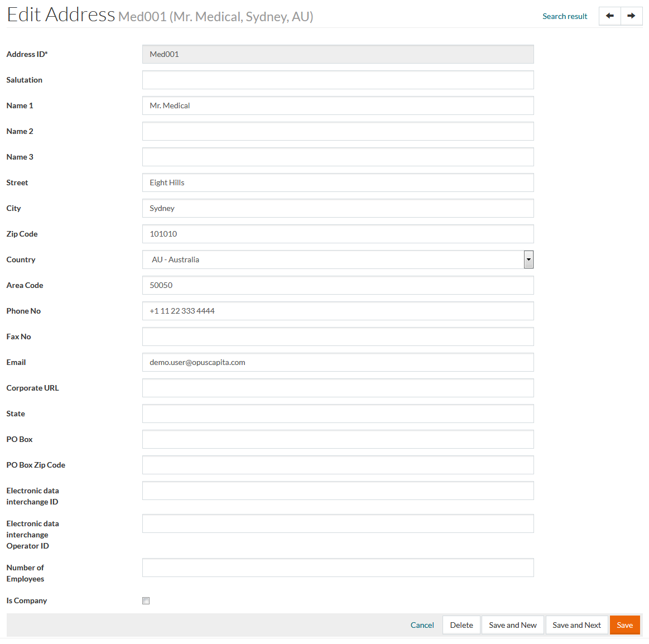Delete this address record
This screenshot has height=644, width=649.
pos(461,625)
